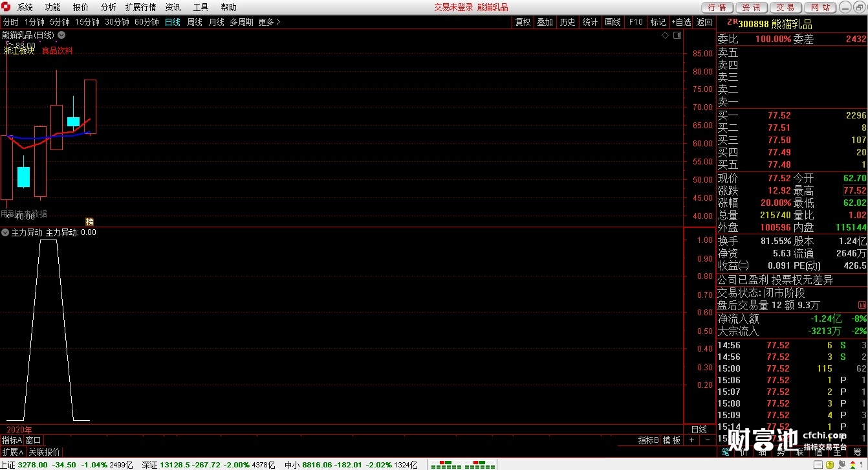The height and width of the screenshot is (470, 868).
Task: Click the 画线 toolbar button
Action: coord(613,22)
